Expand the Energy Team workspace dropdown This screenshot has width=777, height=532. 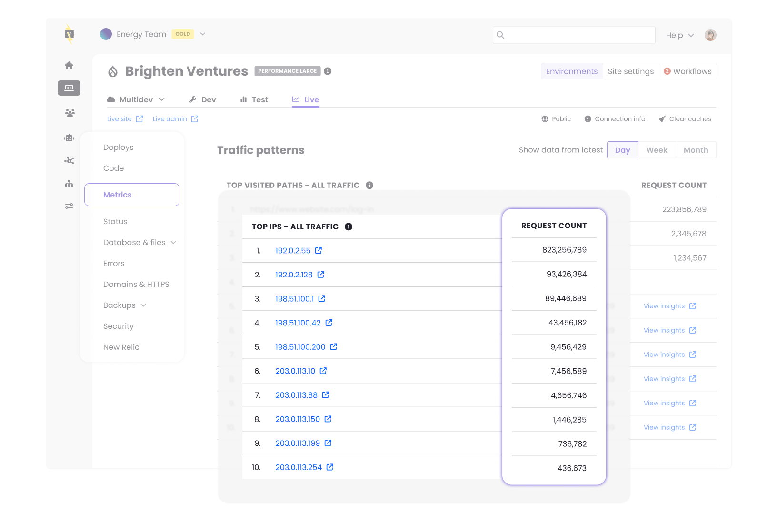coord(202,34)
